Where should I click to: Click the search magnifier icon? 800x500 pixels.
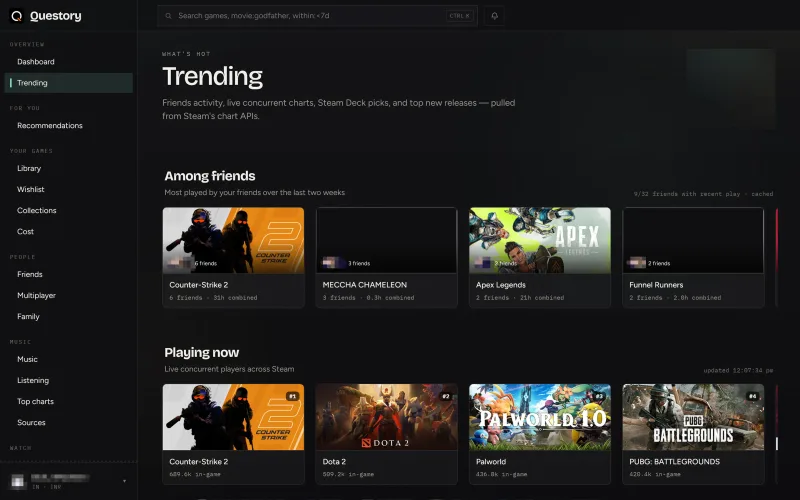(x=168, y=16)
